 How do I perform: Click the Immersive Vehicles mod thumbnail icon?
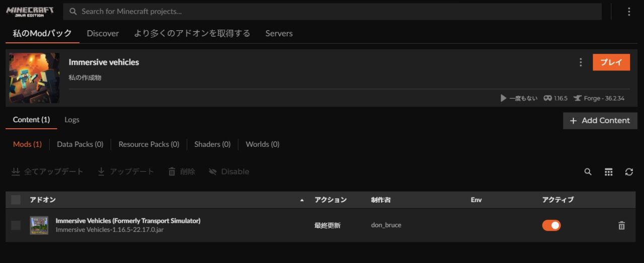coord(39,225)
